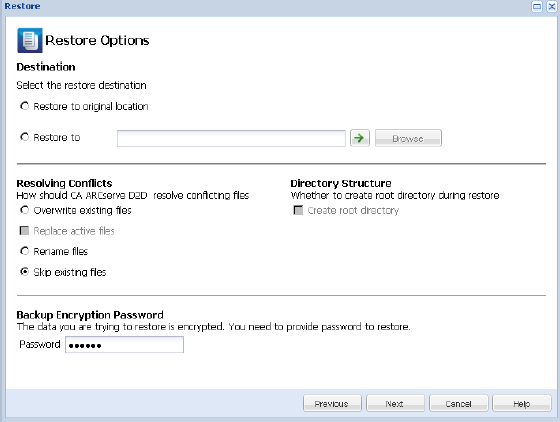Click the Resolving Conflicts heading
Image resolution: width=560 pixels, height=422 pixels.
coord(64,183)
